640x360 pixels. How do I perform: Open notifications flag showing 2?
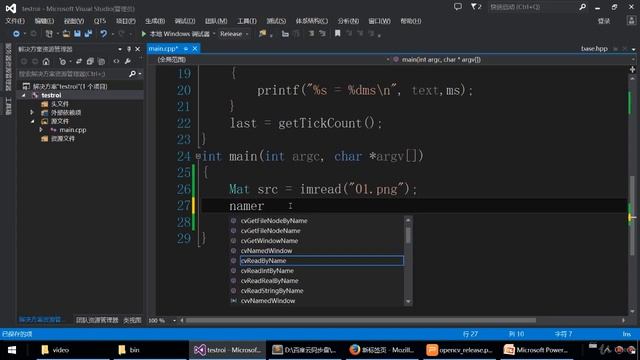tap(476, 7)
